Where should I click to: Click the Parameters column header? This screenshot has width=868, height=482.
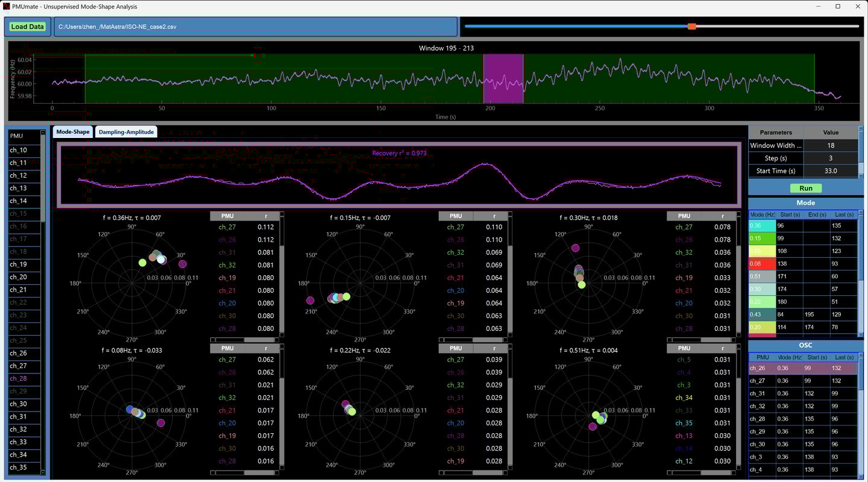click(x=776, y=132)
